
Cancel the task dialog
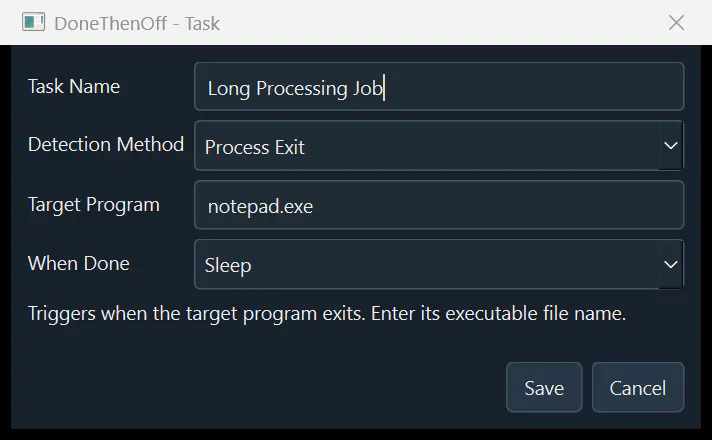pyautogui.click(x=638, y=387)
